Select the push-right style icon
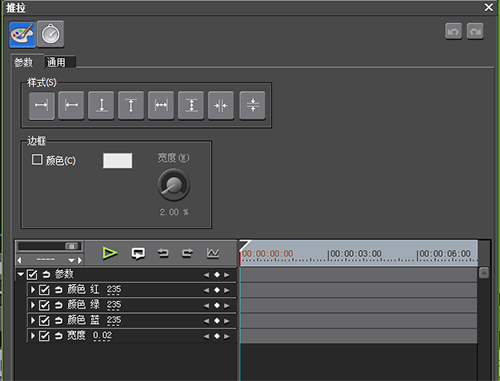This screenshot has height=381, width=500. click(42, 105)
